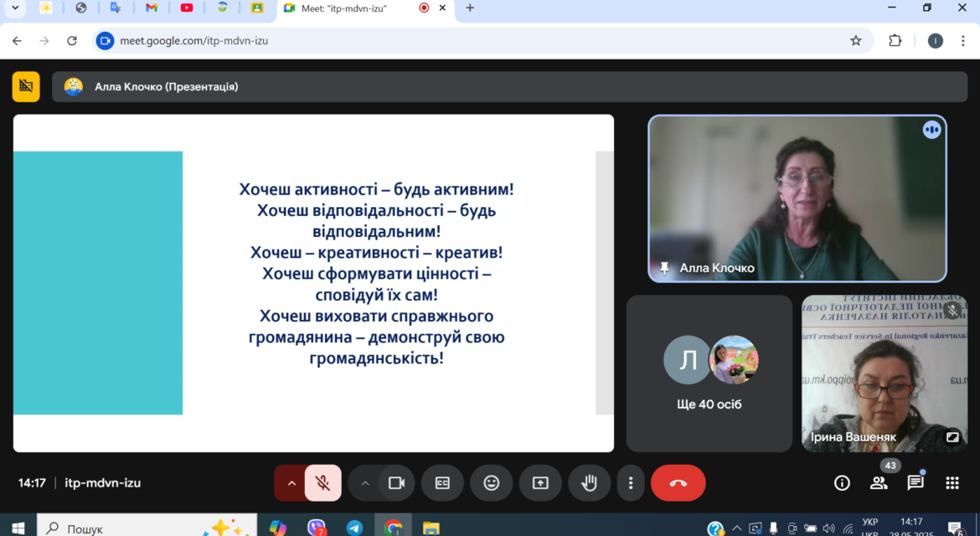This screenshot has height=536, width=980.
Task: Toggle the camera on or off
Action: (396, 483)
